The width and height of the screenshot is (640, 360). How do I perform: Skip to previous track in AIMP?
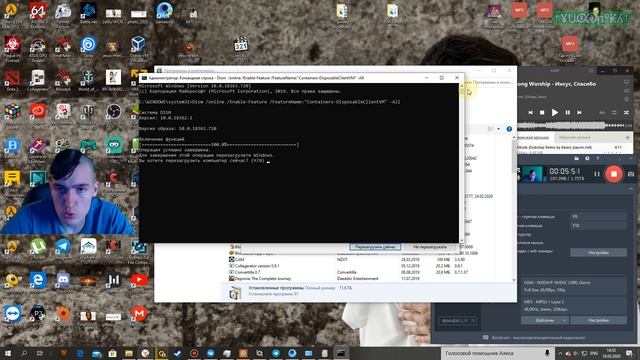pyautogui.click(x=530, y=112)
